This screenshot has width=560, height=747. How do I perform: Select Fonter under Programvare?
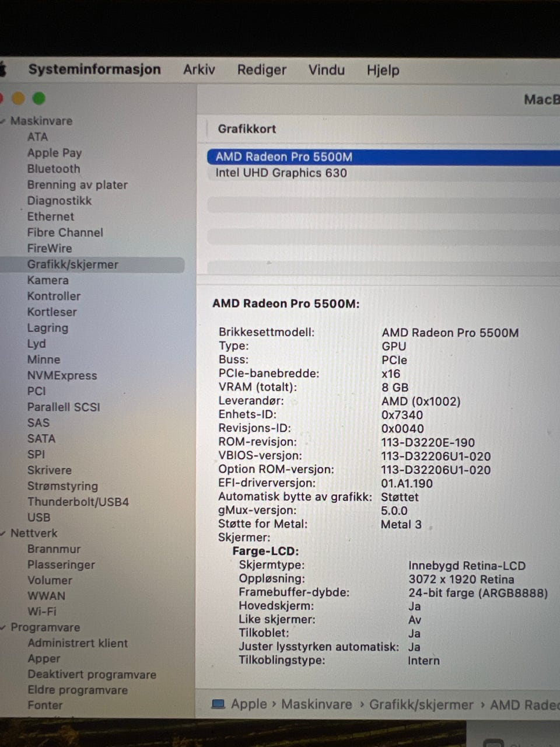(x=45, y=706)
